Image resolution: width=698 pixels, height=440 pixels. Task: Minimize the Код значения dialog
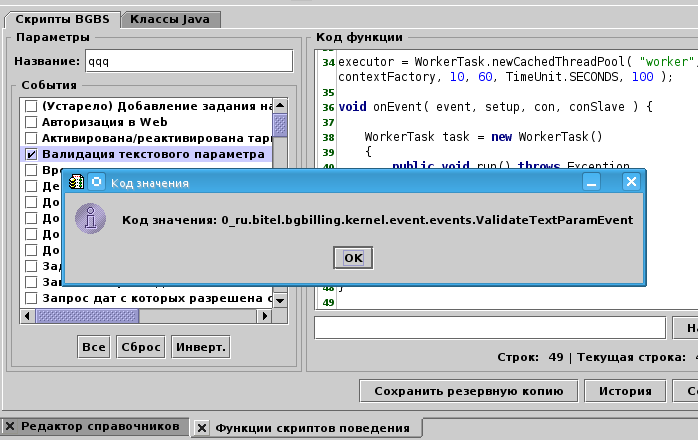[x=592, y=182]
